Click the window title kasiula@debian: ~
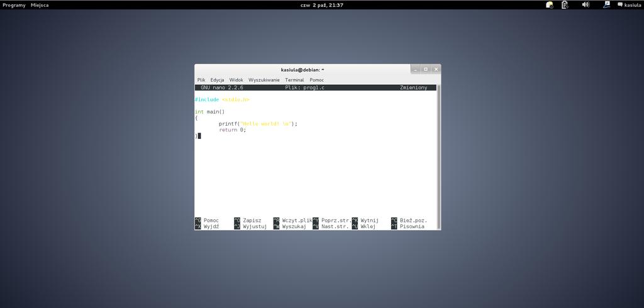 [x=303, y=69]
